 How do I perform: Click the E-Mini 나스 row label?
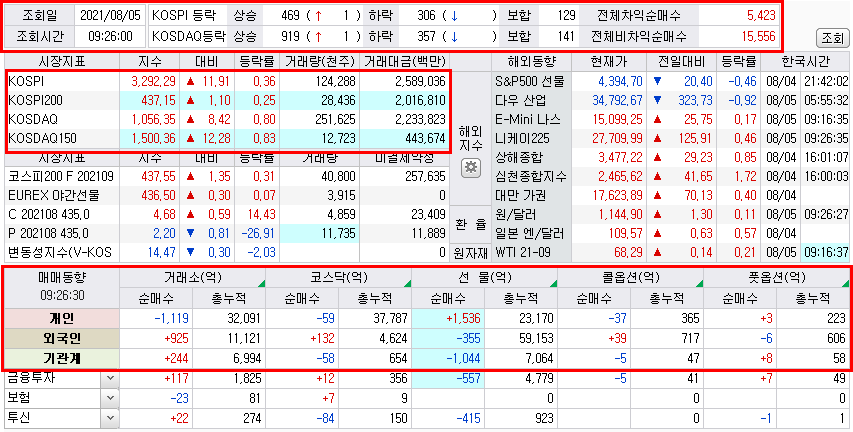pyautogui.click(x=530, y=119)
